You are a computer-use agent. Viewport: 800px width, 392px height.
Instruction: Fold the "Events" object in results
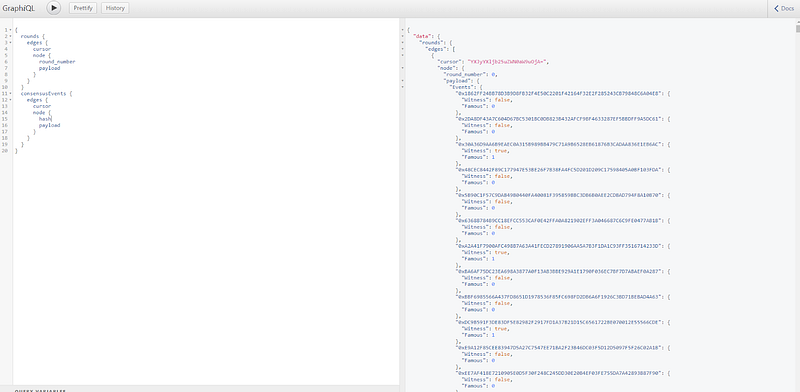tap(403, 87)
